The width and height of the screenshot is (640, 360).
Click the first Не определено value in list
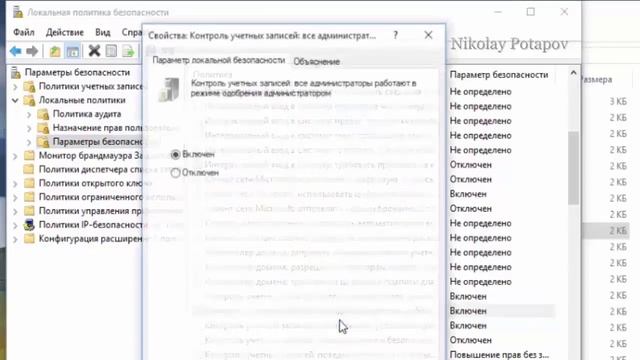pos(480,91)
